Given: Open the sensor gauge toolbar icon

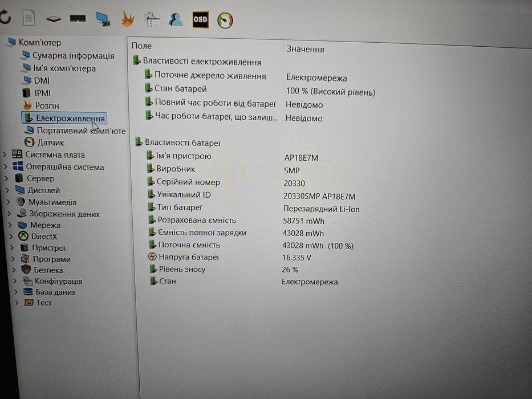Looking at the screenshot, I should point(225,21).
